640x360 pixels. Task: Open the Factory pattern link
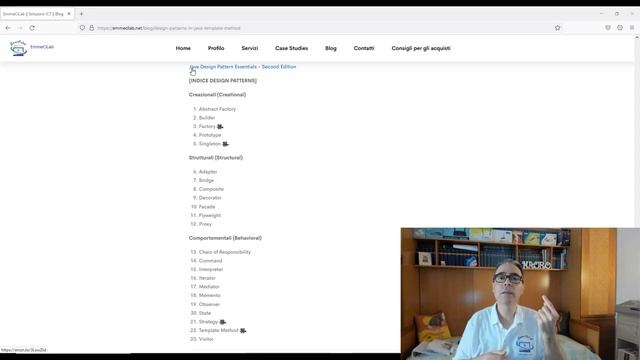pos(207,127)
